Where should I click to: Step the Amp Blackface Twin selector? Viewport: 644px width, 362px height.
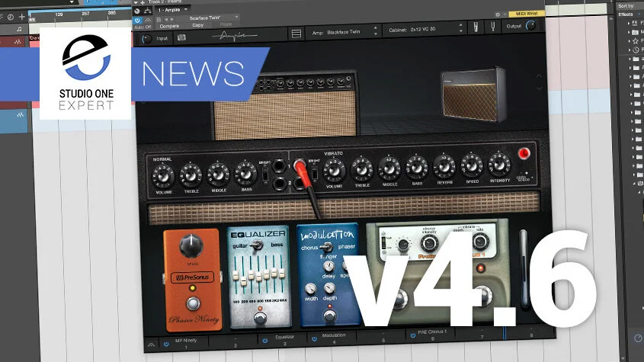(x=376, y=30)
